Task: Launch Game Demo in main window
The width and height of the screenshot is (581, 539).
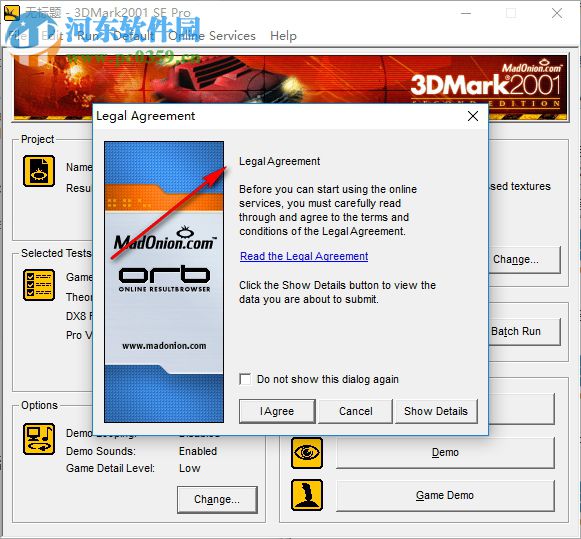Action: coord(445,496)
